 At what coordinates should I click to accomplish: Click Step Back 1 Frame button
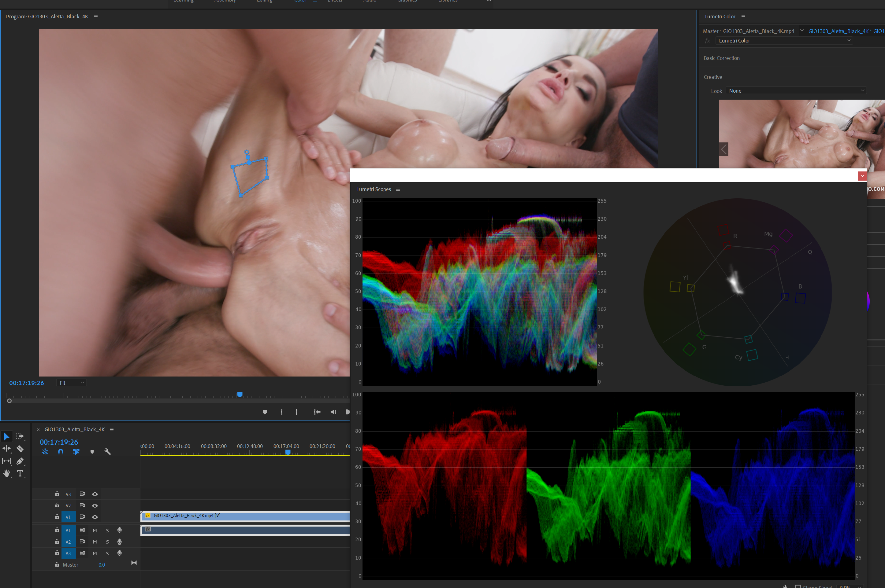coord(333,412)
